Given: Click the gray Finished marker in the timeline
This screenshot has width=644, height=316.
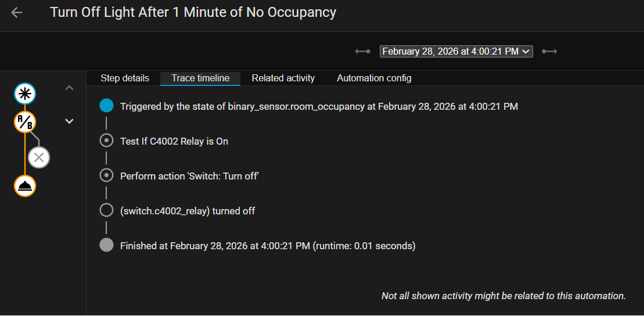Looking at the screenshot, I should 106,245.
